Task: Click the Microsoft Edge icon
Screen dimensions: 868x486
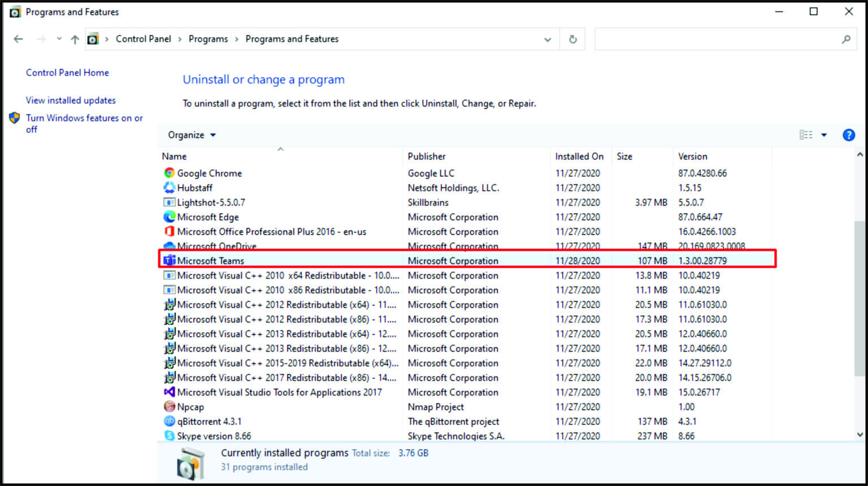Action: tap(169, 217)
